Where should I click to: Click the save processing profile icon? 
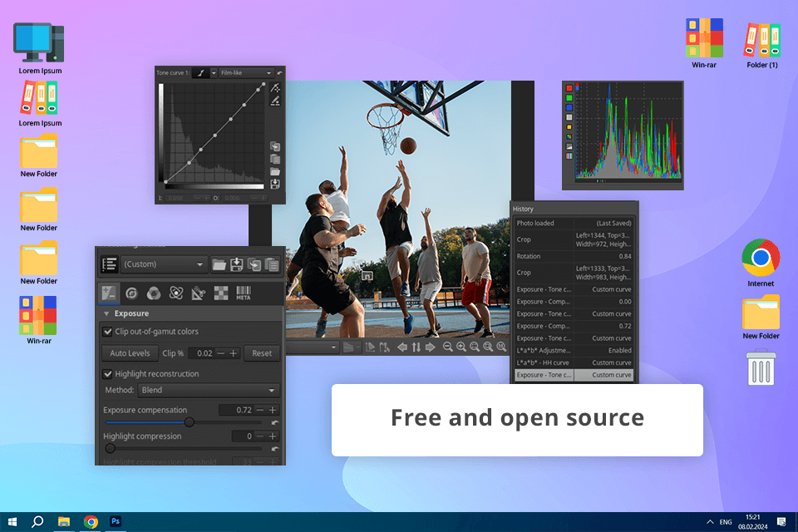237,264
